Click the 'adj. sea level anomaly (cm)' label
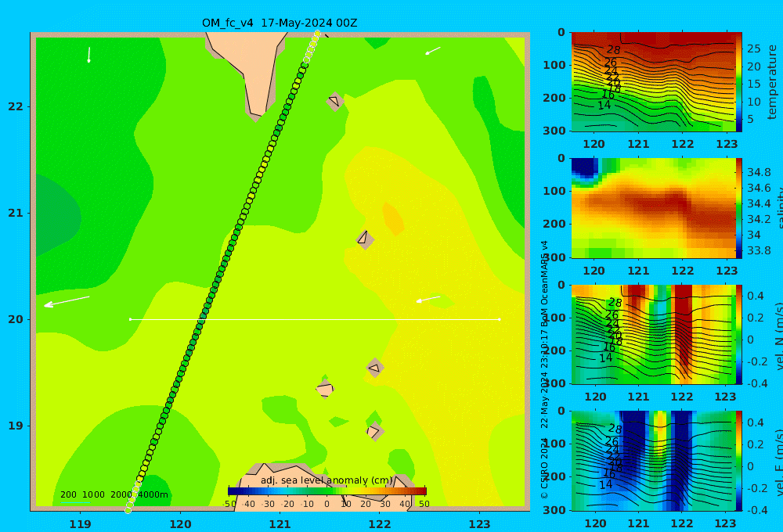Image resolution: width=783 pixels, height=532 pixels. pos(327,480)
